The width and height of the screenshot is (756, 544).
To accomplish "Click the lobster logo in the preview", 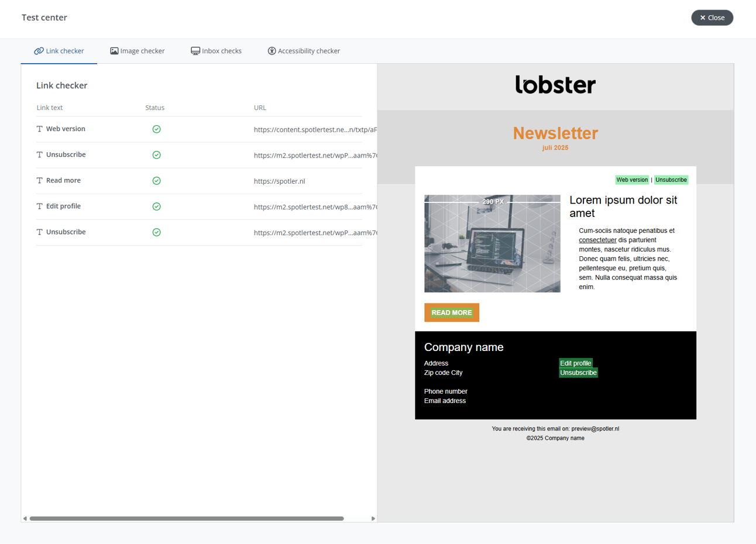I will (555, 85).
